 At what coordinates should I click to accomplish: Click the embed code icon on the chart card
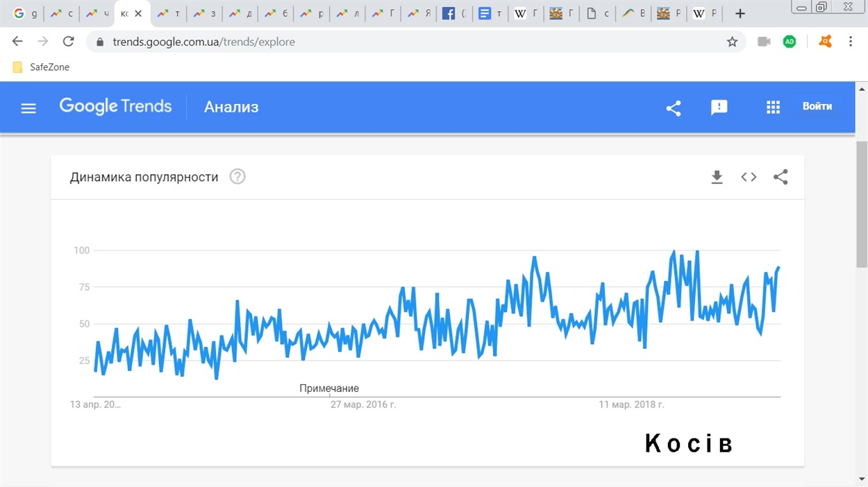749,178
